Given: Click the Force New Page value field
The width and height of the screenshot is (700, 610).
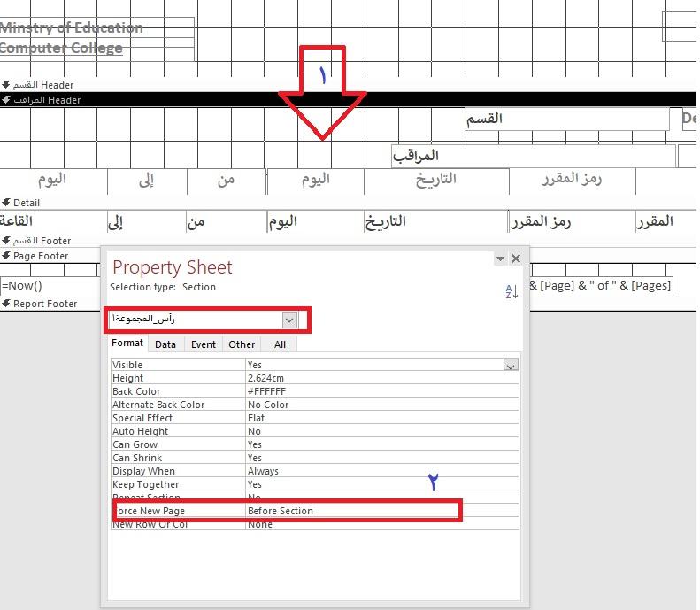Looking at the screenshot, I should point(352,511).
